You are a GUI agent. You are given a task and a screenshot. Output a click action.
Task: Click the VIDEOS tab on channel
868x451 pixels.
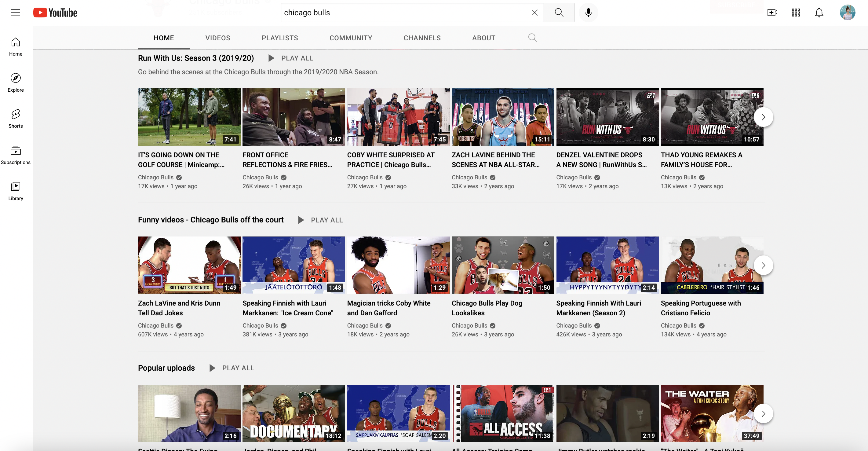(217, 38)
